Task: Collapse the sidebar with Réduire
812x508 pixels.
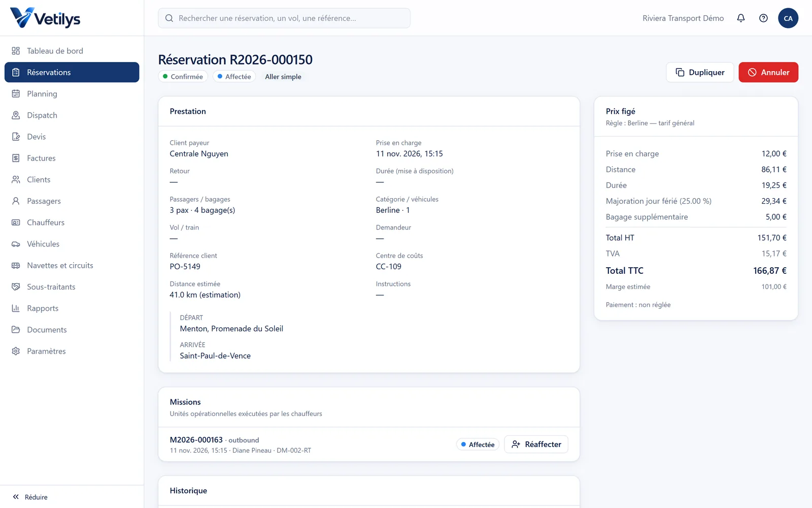Action: tap(30, 497)
